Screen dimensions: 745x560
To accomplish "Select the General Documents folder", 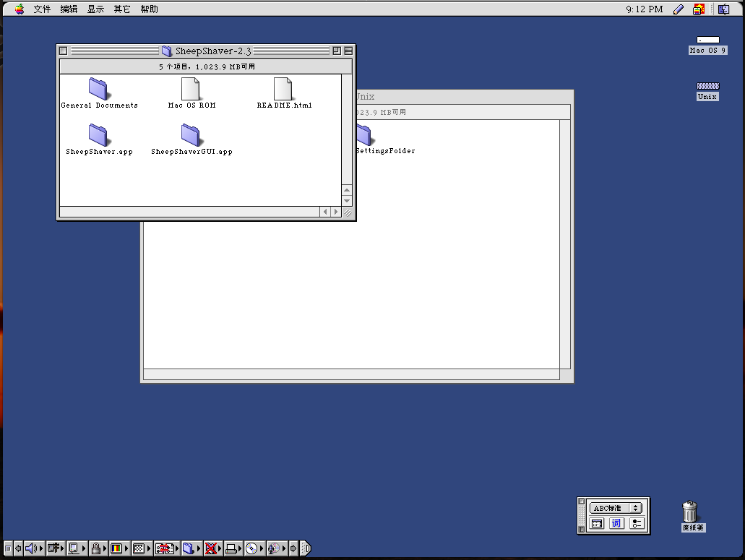I will (x=99, y=93).
